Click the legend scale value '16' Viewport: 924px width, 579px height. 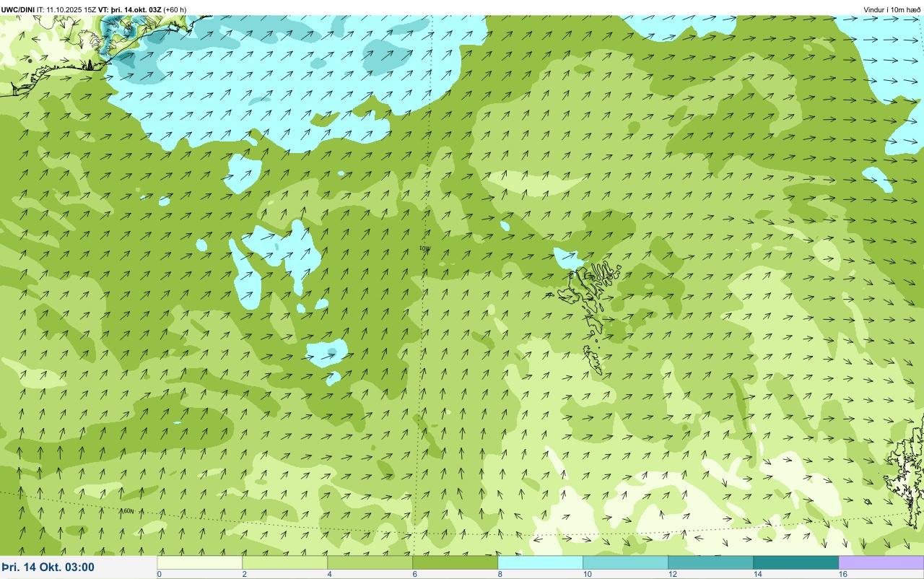[843, 574]
